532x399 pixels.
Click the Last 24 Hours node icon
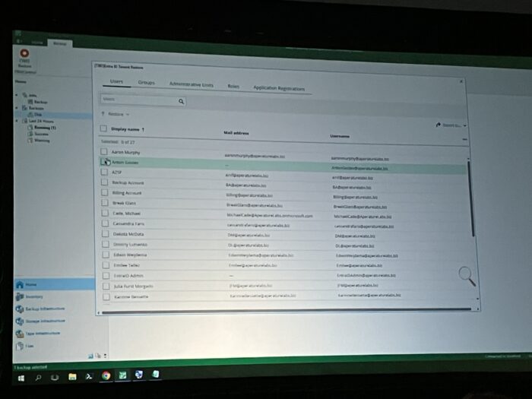[x=25, y=121]
